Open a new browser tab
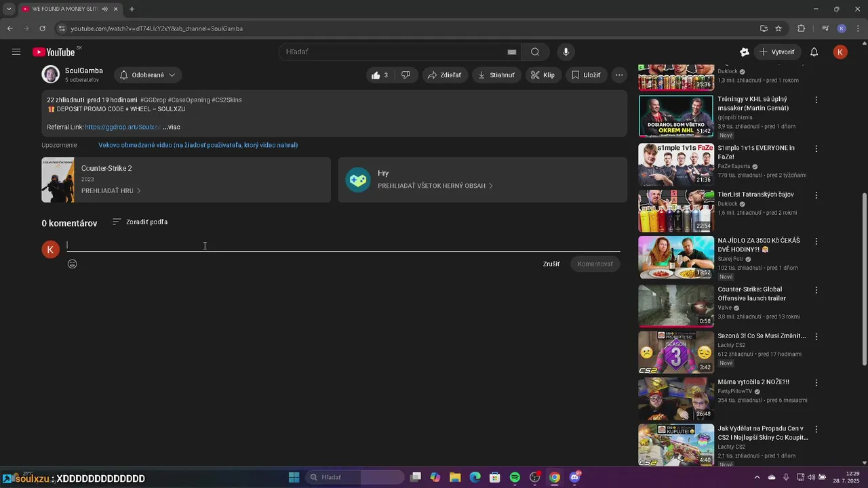 click(x=132, y=9)
